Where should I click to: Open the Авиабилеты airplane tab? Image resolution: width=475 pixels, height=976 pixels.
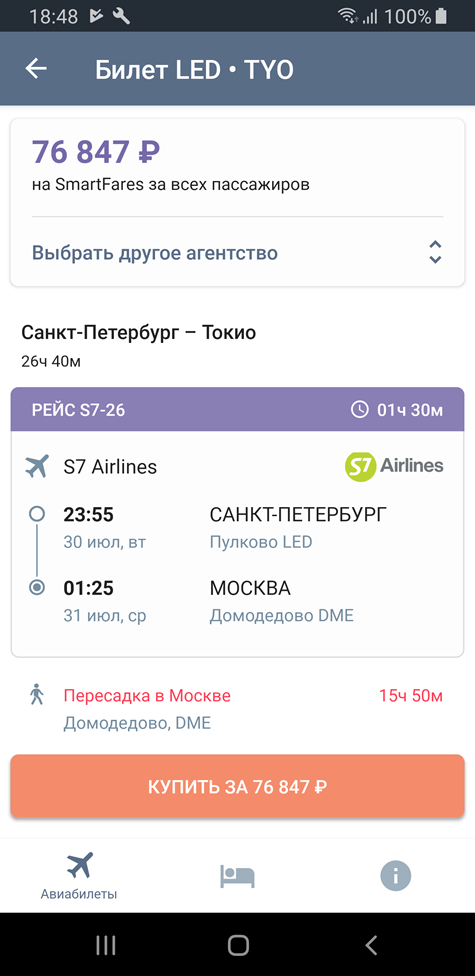click(x=79, y=876)
